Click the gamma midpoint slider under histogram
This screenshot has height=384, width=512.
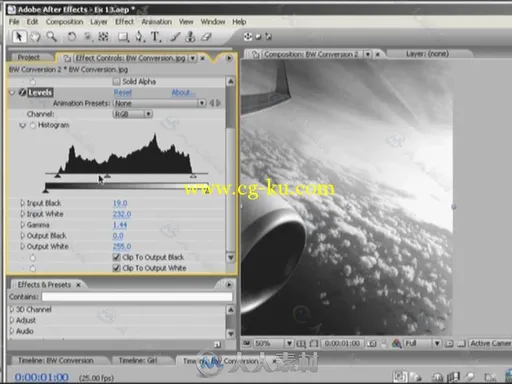pyautogui.click(x=107, y=175)
